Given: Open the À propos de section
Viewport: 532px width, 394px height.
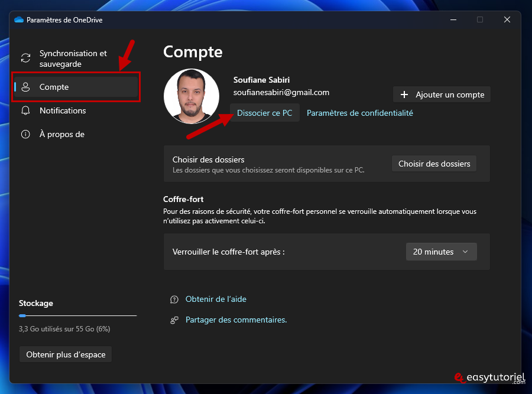Looking at the screenshot, I should 76,134.
